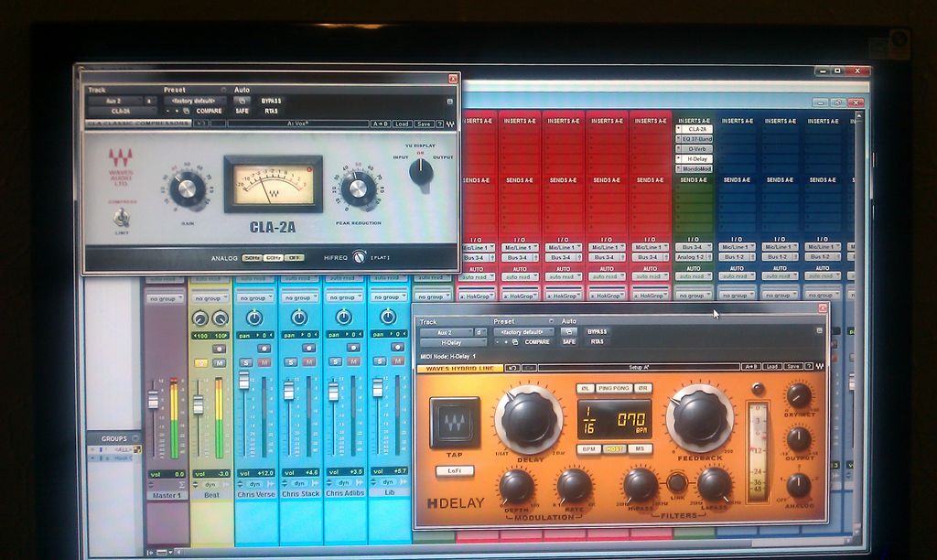
Task: Mute the Chris Verse track
Action: coord(264,362)
